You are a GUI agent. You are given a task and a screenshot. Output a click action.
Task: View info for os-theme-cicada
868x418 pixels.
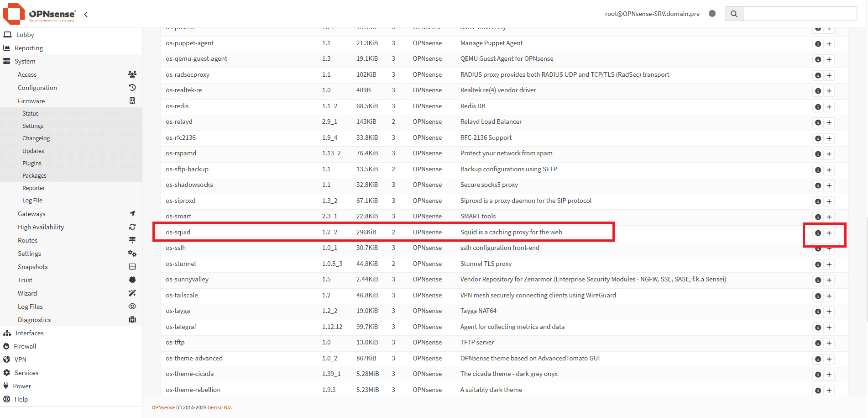tap(818, 375)
